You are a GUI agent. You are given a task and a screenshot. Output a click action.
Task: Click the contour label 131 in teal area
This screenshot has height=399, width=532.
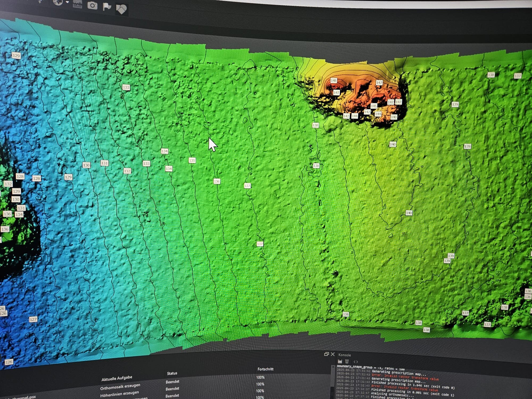105,163
